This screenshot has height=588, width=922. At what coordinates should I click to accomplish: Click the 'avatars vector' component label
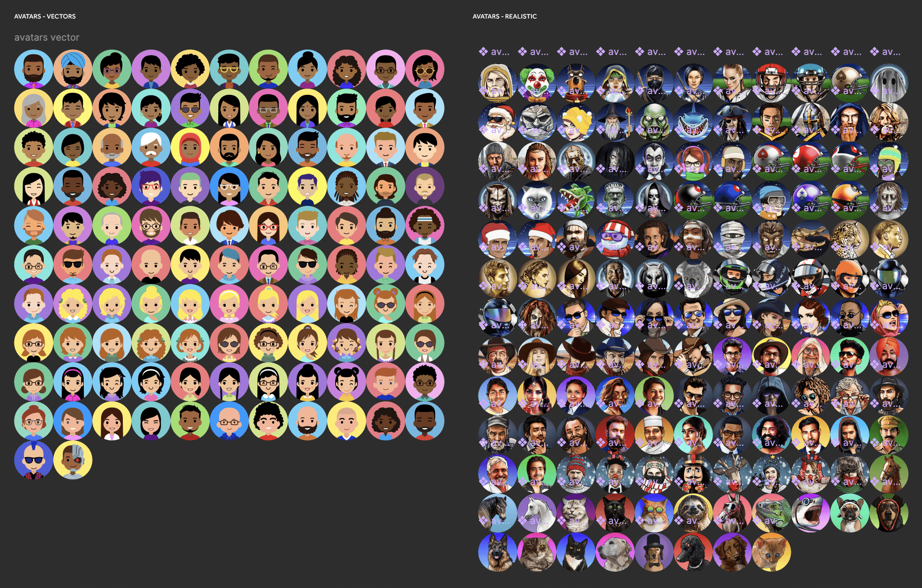46,37
